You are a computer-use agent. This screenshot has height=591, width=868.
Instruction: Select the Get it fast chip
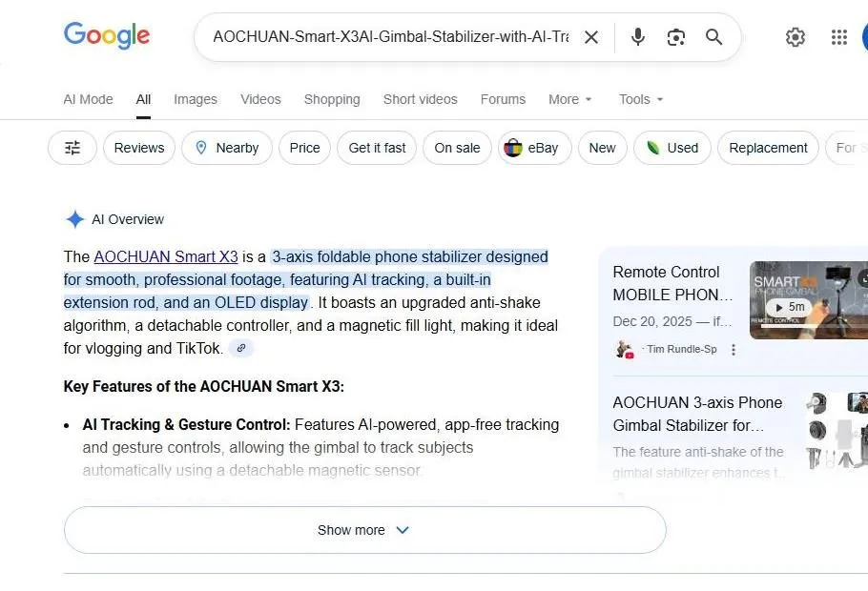click(x=377, y=148)
